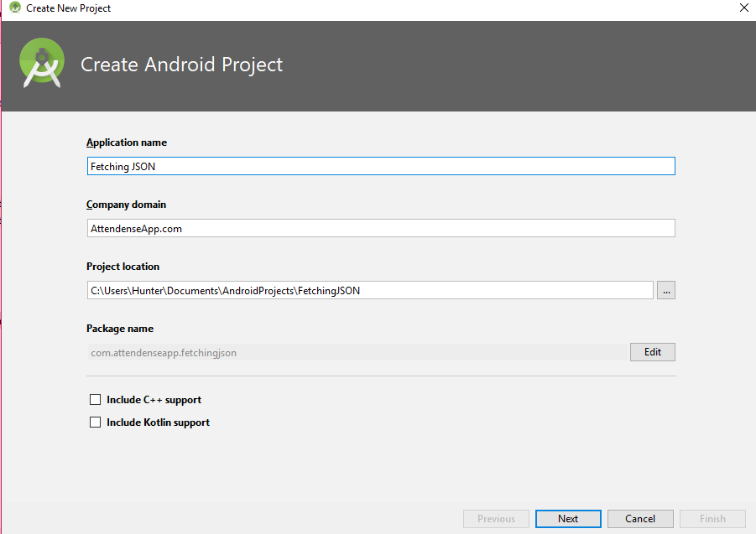Screen dimensions: 756x534
Task: Click the Company domain label
Action: point(127,205)
